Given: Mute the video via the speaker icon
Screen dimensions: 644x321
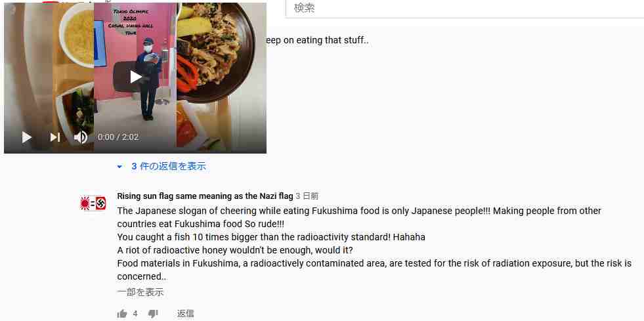Looking at the screenshot, I should point(81,137).
